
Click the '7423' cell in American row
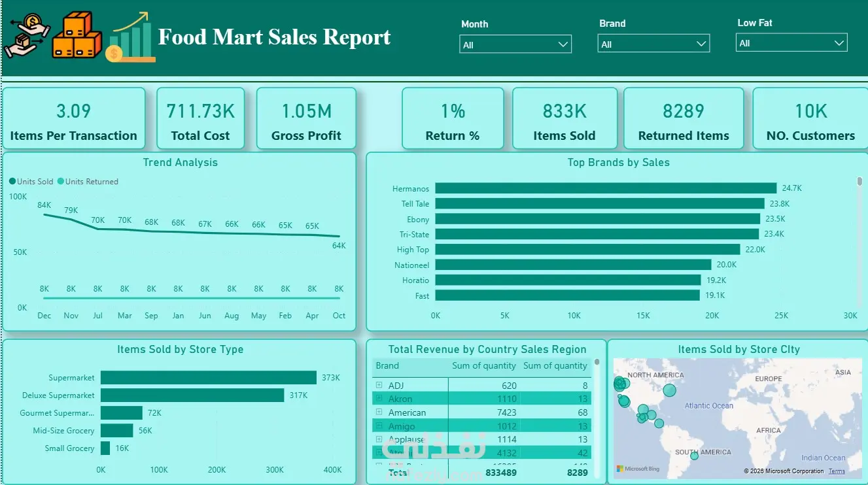click(x=506, y=412)
